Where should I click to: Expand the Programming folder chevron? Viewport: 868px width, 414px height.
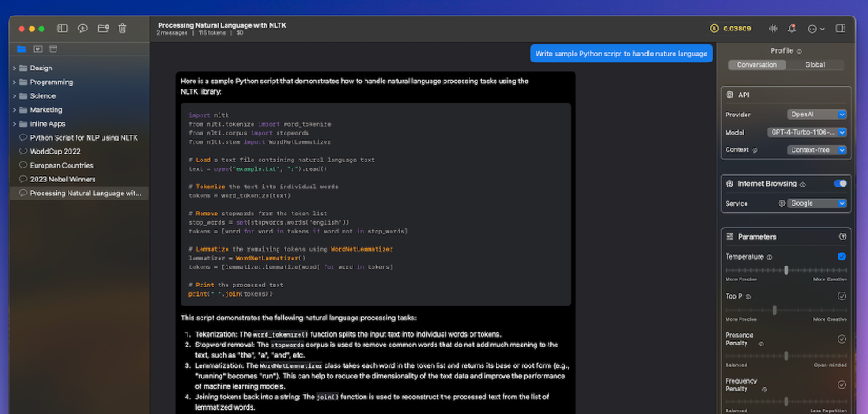coord(14,82)
